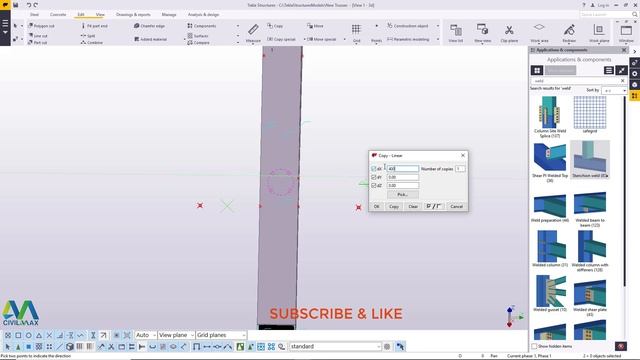Click Clear button in Copy - Linear dialog
640x360 pixels.
413,207
